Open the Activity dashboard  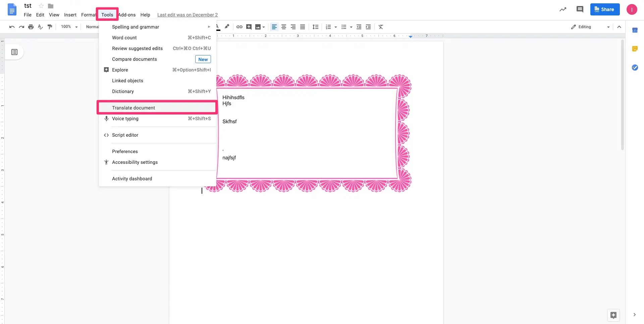pyautogui.click(x=158, y=179)
